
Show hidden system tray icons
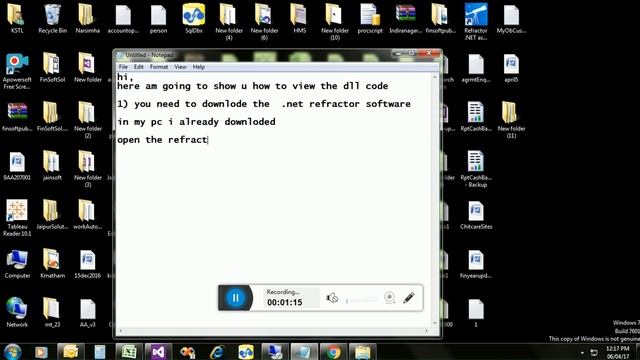pyautogui.click(x=582, y=352)
